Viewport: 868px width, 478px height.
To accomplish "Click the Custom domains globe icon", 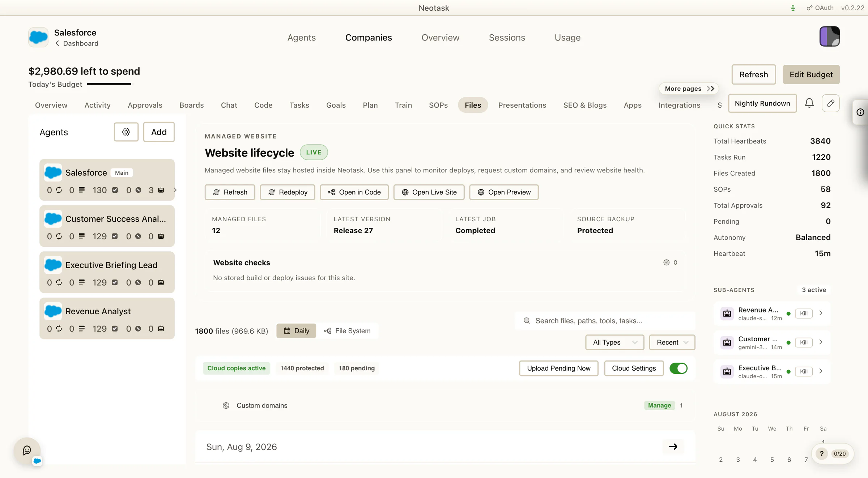I will tap(226, 406).
